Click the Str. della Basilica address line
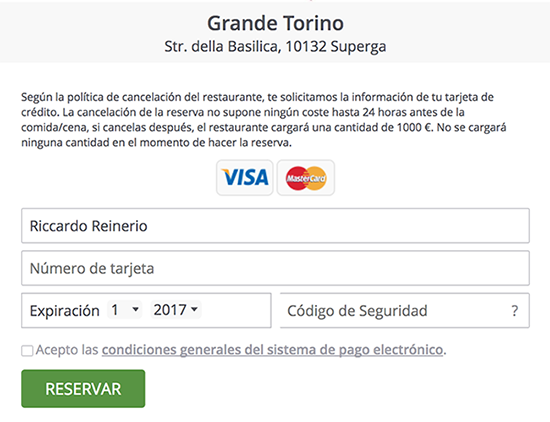550x422 pixels. 275,47
